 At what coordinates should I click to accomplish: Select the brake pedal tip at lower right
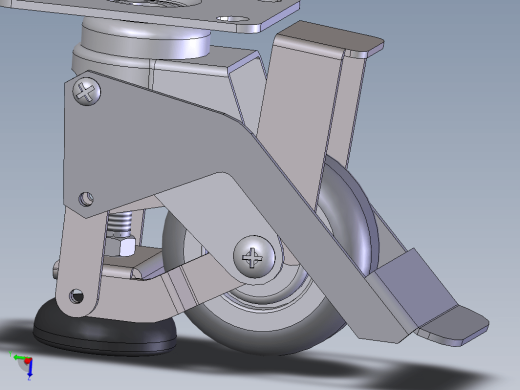pyautogui.click(x=455, y=327)
